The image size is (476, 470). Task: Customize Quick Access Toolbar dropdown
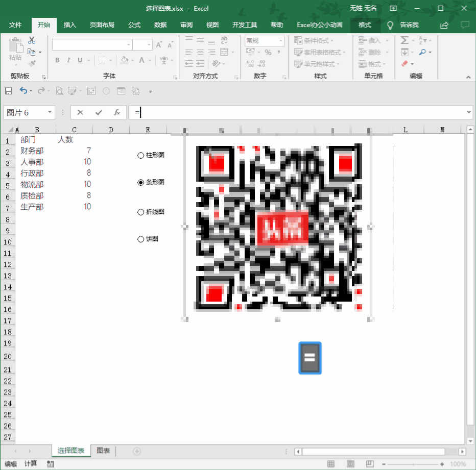150,91
